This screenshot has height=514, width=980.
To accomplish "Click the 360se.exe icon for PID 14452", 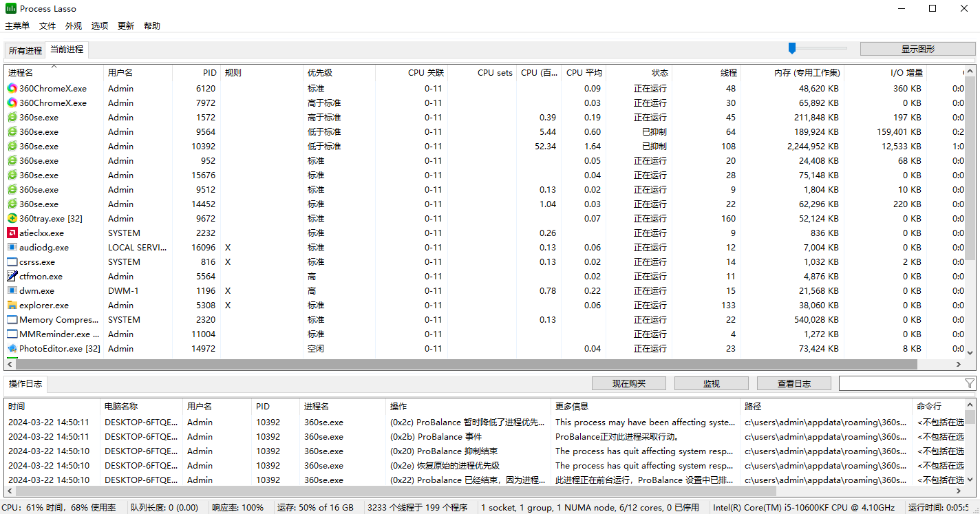I will [x=12, y=204].
